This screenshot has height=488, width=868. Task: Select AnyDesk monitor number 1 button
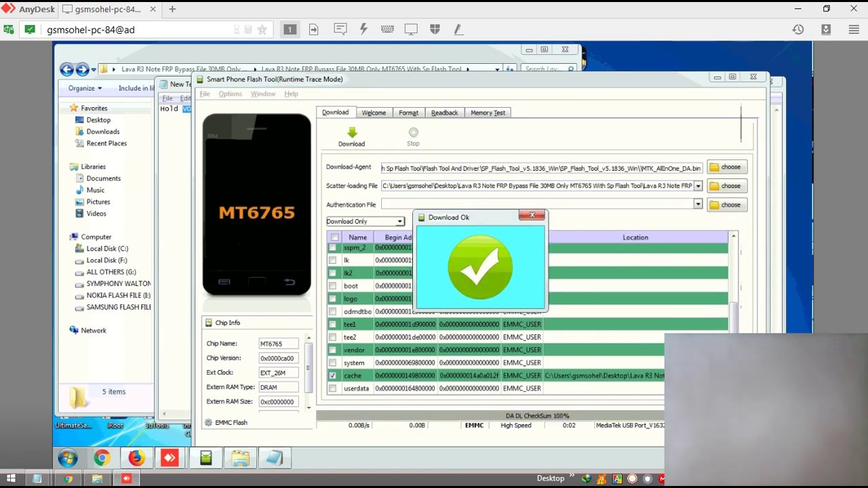click(290, 29)
